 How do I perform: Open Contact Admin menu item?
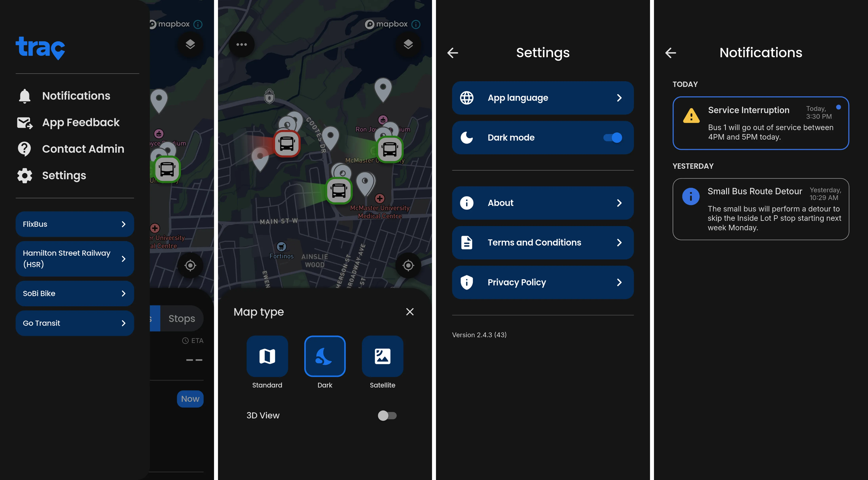click(x=83, y=149)
